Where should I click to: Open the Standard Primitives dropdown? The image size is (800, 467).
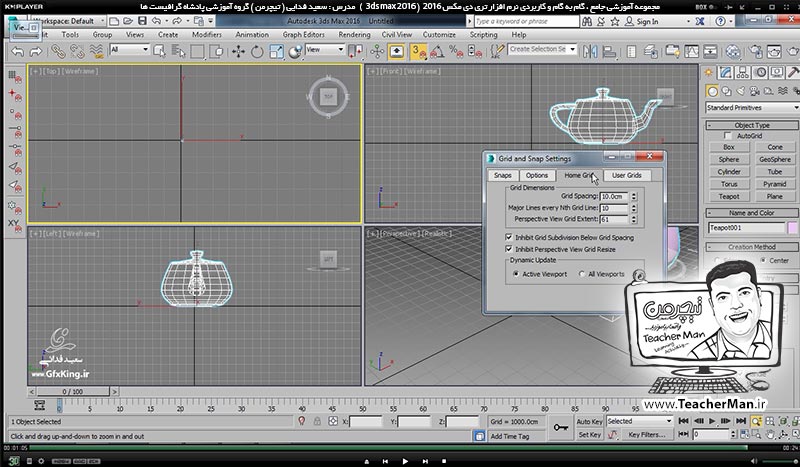[753, 108]
